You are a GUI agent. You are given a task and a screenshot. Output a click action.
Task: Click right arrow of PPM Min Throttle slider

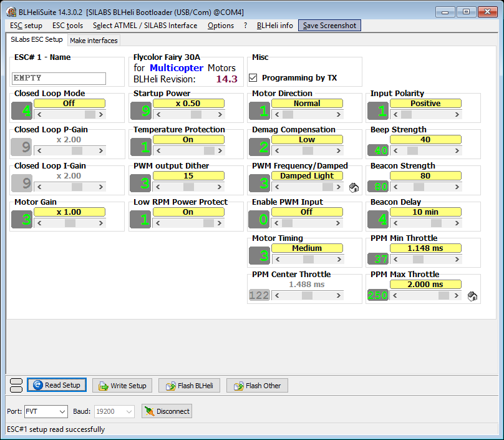point(457,259)
